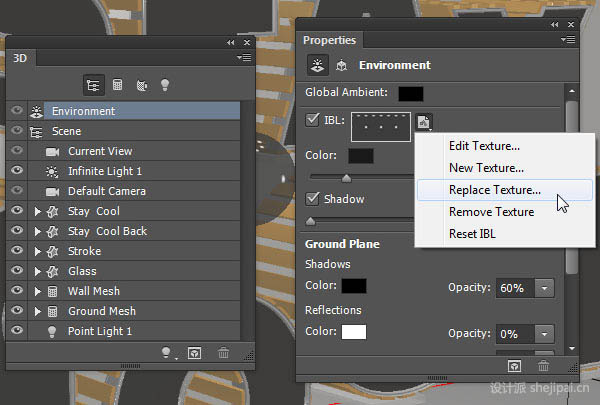Click the Environment row sun icon
The image size is (600, 405).
[x=36, y=111]
